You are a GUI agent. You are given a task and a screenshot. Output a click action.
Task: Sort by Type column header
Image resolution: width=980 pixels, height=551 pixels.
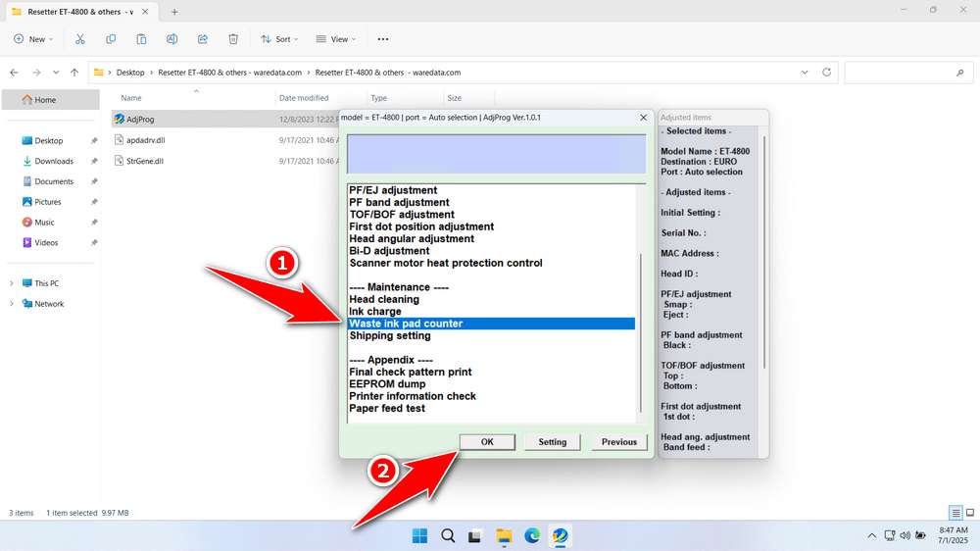[x=378, y=98]
